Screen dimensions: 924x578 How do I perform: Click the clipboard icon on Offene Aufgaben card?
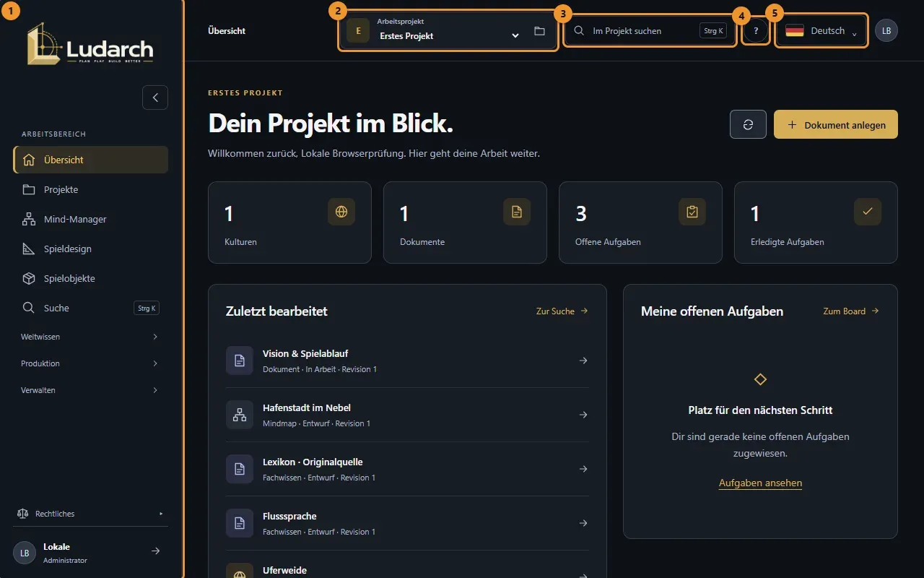(692, 212)
